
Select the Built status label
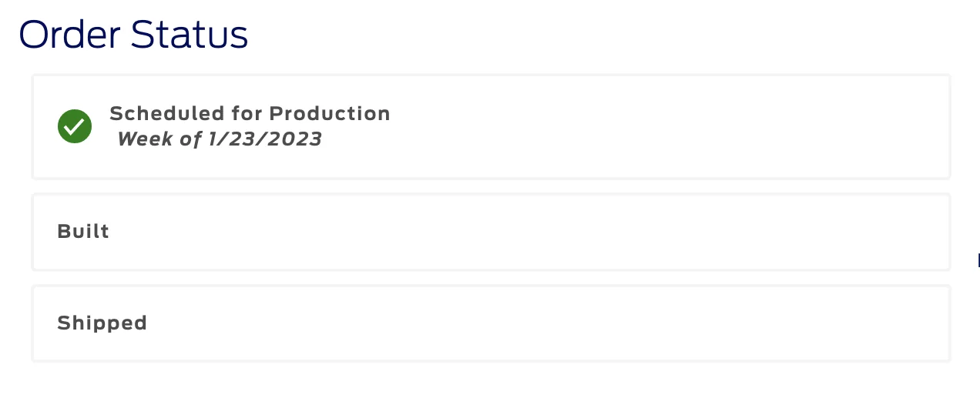tap(83, 231)
